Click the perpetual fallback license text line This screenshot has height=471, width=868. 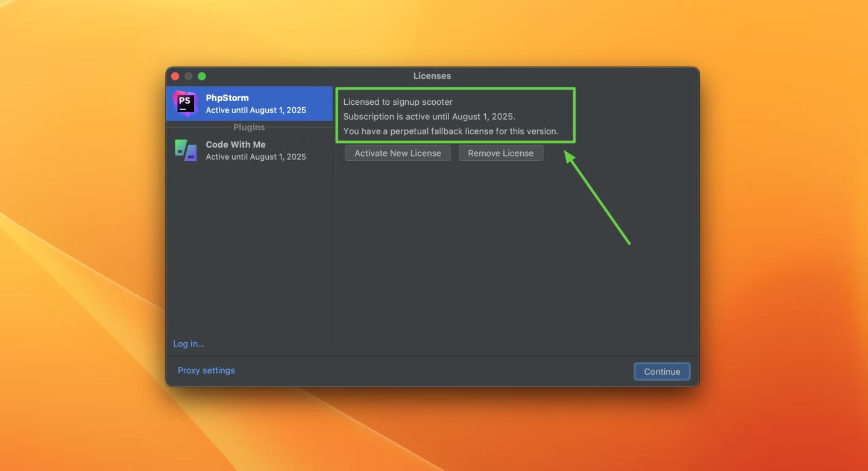(x=451, y=131)
